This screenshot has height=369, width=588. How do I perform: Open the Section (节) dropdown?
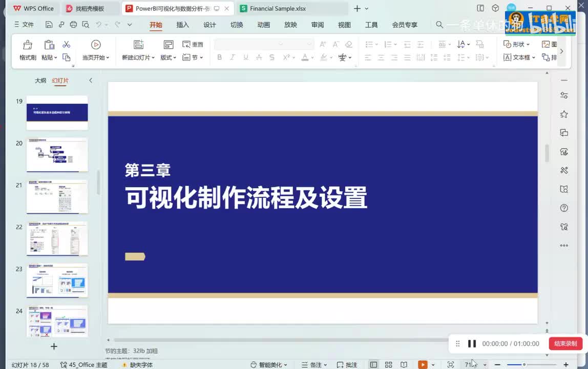[193, 57]
